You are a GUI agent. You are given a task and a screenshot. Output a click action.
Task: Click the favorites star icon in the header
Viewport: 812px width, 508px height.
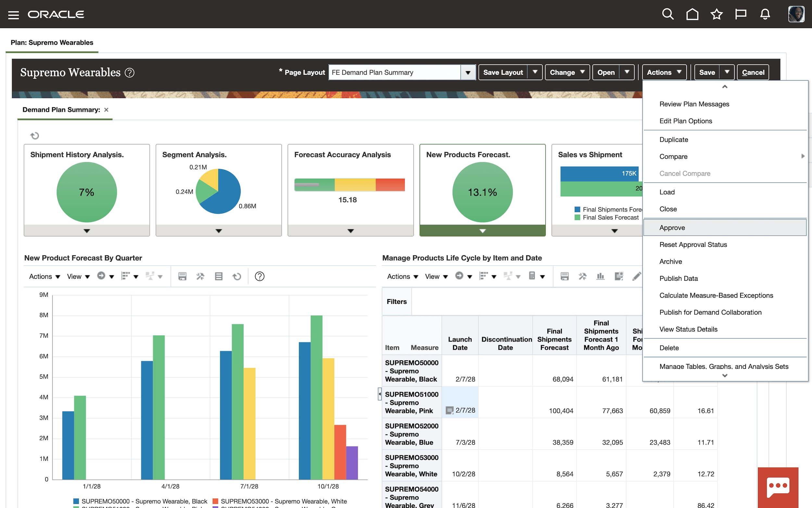pyautogui.click(x=717, y=14)
